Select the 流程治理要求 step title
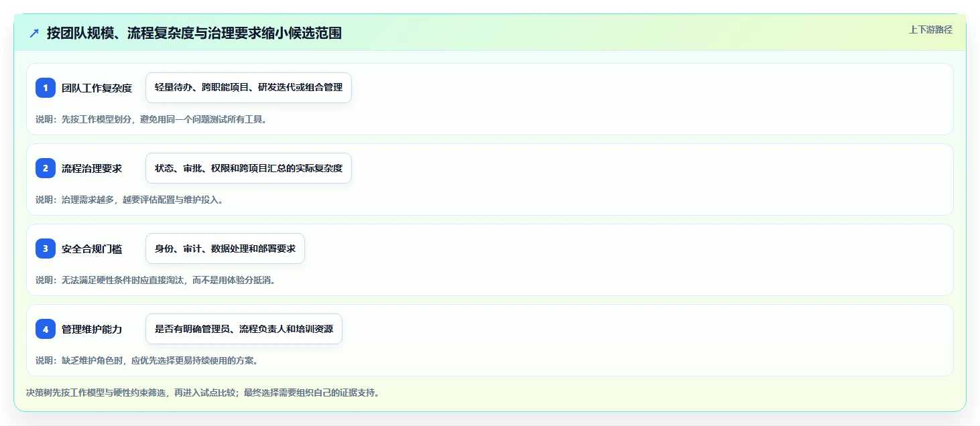This screenshot has height=426, width=980. coord(92,168)
